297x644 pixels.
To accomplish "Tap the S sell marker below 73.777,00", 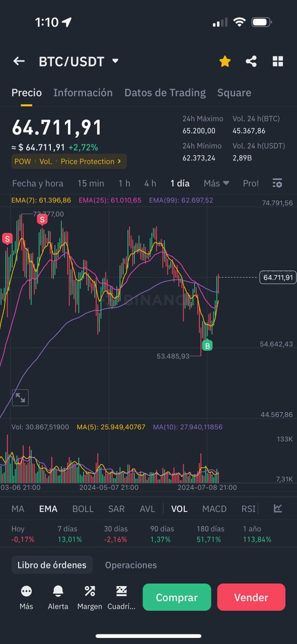I will (x=42, y=220).
